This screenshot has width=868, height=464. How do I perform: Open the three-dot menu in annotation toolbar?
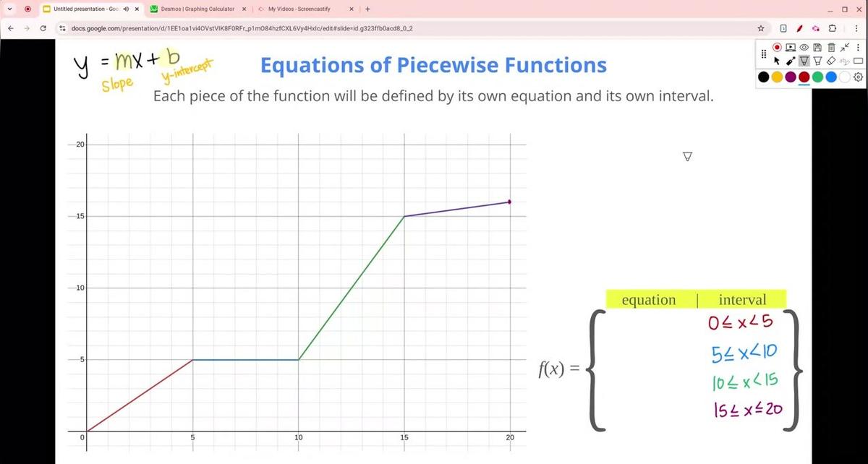point(858,46)
